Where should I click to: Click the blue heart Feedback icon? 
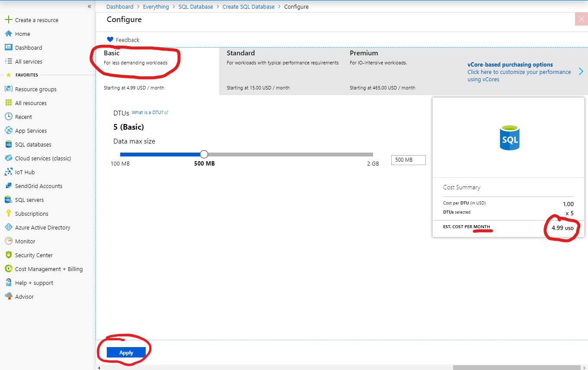tap(110, 40)
